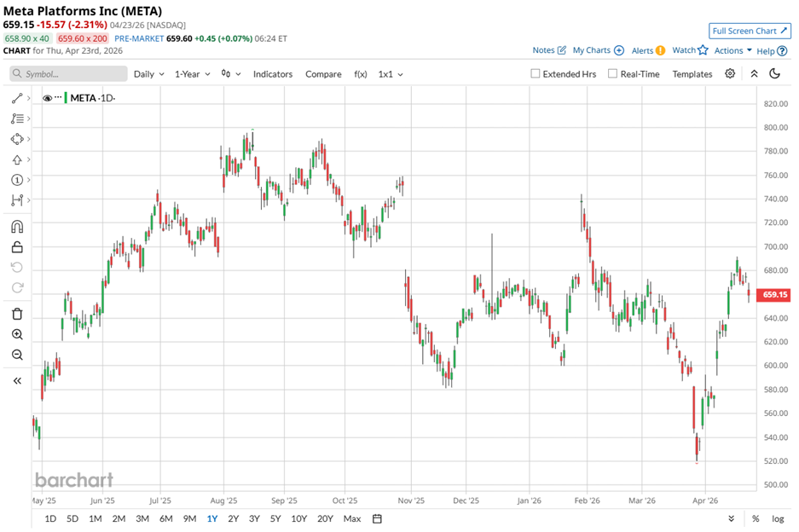This screenshot has width=799, height=532.
Task: Zoom in on the chart
Action: 17,335
